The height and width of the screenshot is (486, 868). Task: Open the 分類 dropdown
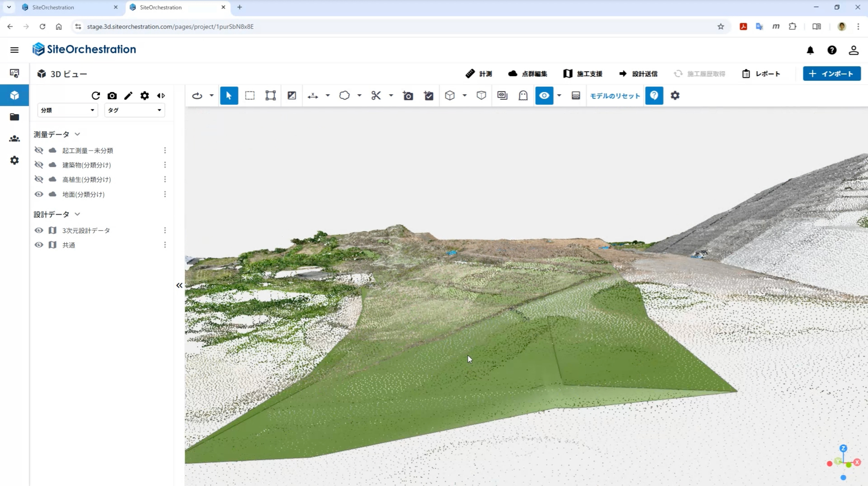click(67, 110)
